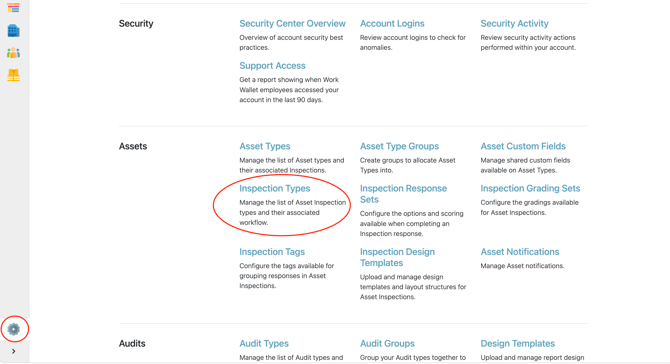Viewport: 670px width, 364px height.
Task: Open Security Center Overview
Action: point(292,23)
